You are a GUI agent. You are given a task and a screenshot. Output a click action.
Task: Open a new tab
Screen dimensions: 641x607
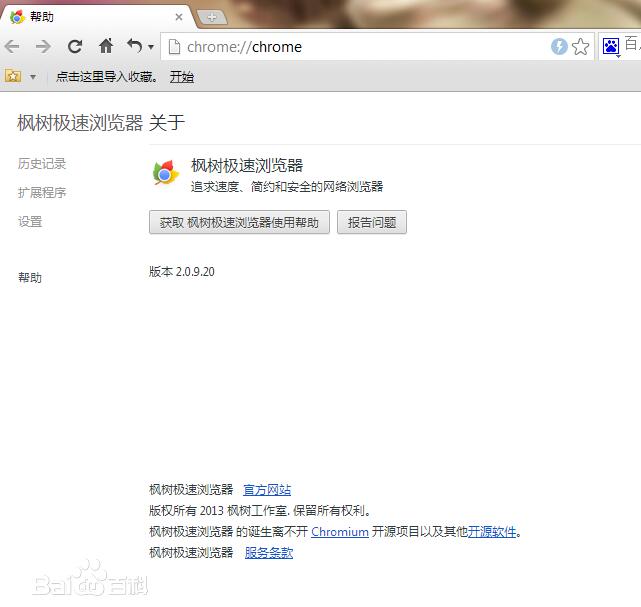point(211,17)
